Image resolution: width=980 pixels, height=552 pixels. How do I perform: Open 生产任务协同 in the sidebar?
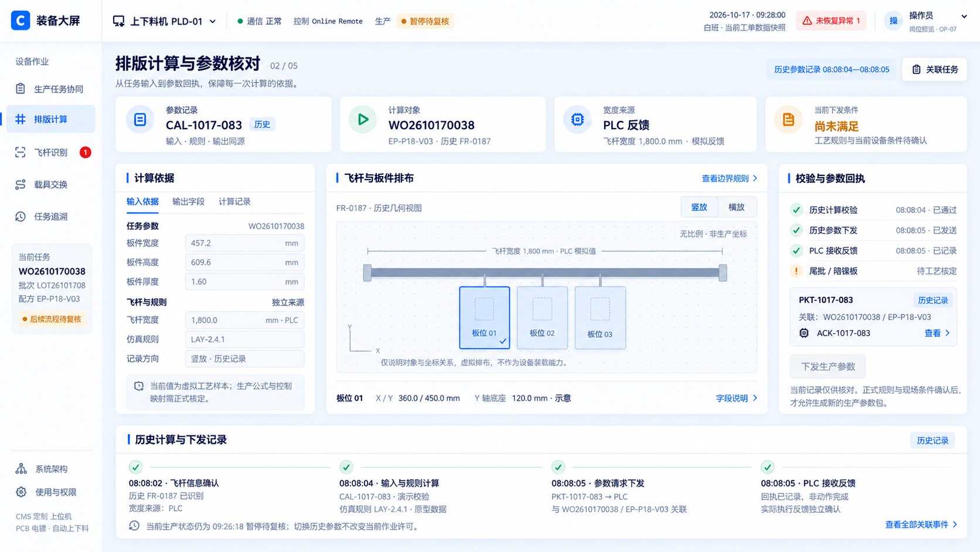pyautogui.click(x=51, y=89)
